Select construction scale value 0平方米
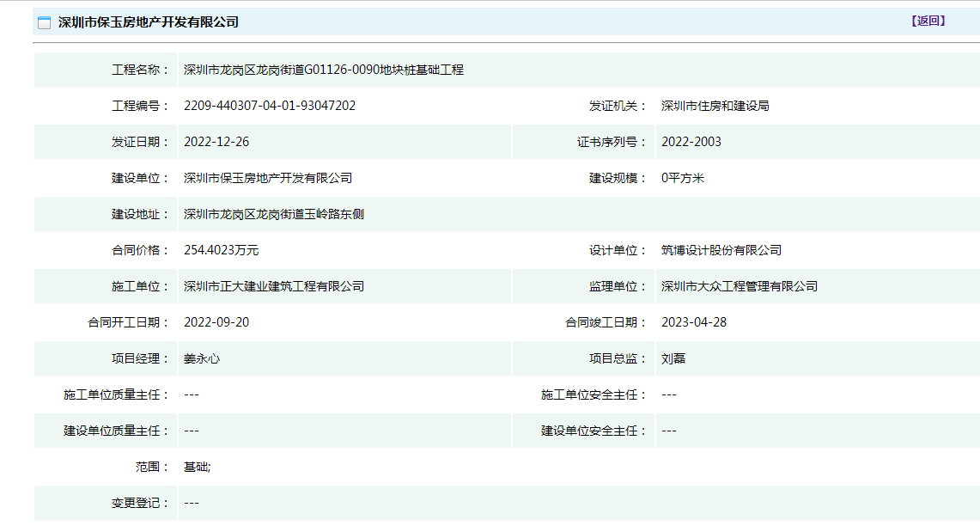Screen dimensions: 980x532 tap(683, 178)
